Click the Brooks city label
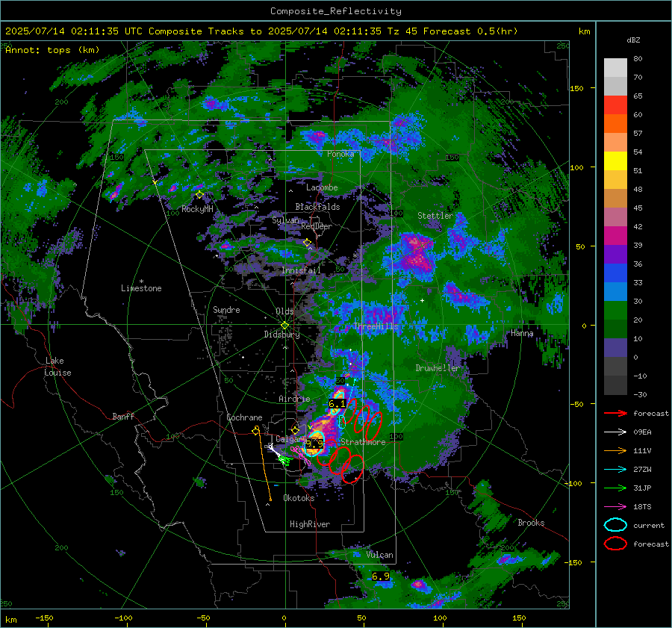Screen dimensions: 672x628 pos(531,523)
